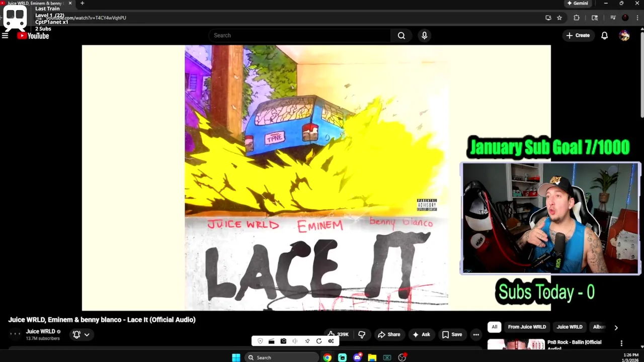Screen dimensions: 644x362
Task: Open Chrome from the taskbar
Action: click(x=328, y=357)
